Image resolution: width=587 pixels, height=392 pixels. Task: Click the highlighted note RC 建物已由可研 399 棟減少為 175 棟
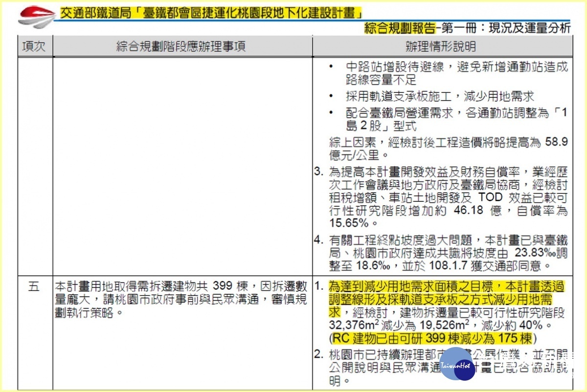click(433, 338)
